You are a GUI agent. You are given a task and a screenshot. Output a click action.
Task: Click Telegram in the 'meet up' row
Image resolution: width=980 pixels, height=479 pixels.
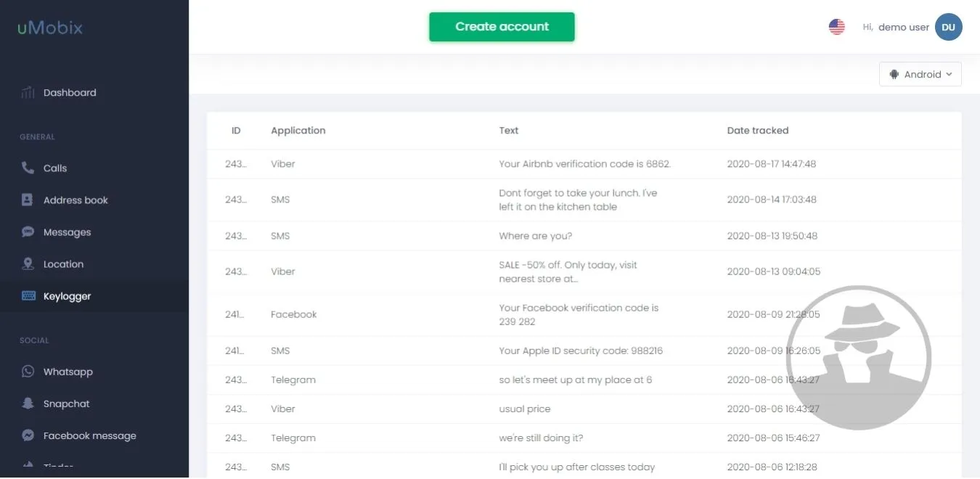tap(293, 380)
